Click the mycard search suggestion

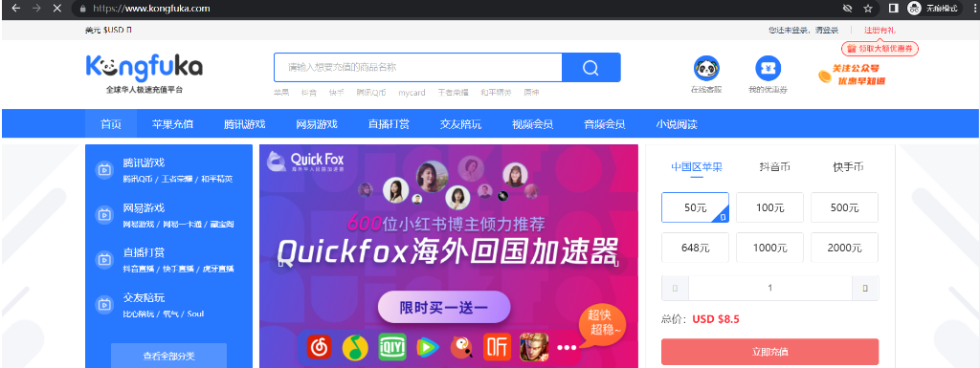tap(412, 93)
